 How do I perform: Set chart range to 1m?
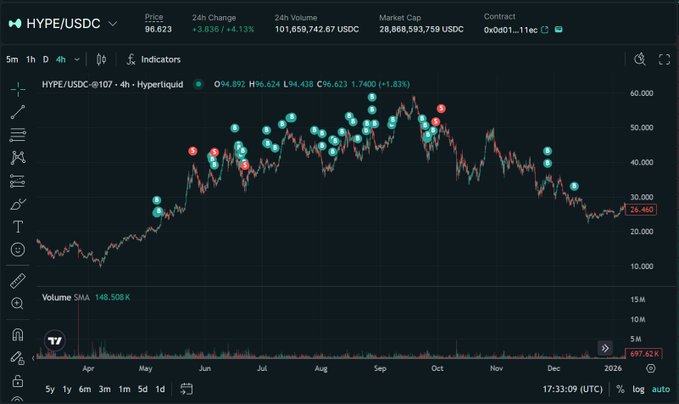pyautogui.click(x=124, y=389)
